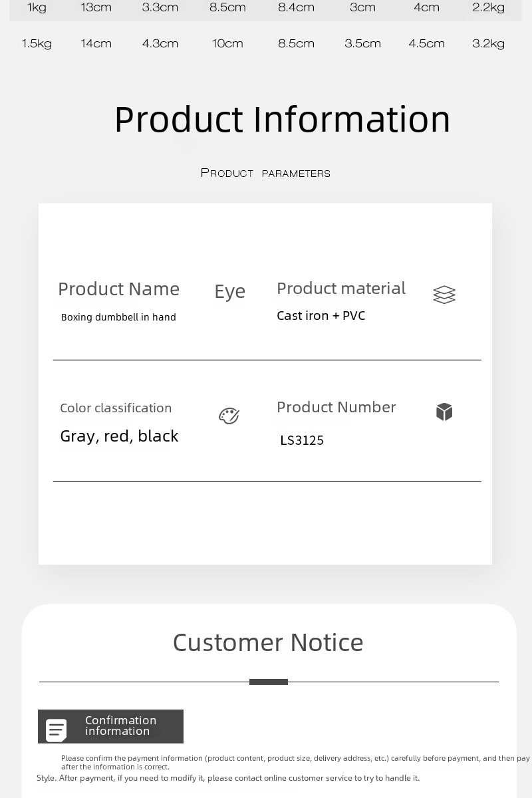Click the payment confirmation notice paragraph
This screenshot has height=798, width=532.
pyautogui.click(x=284, y=768)
